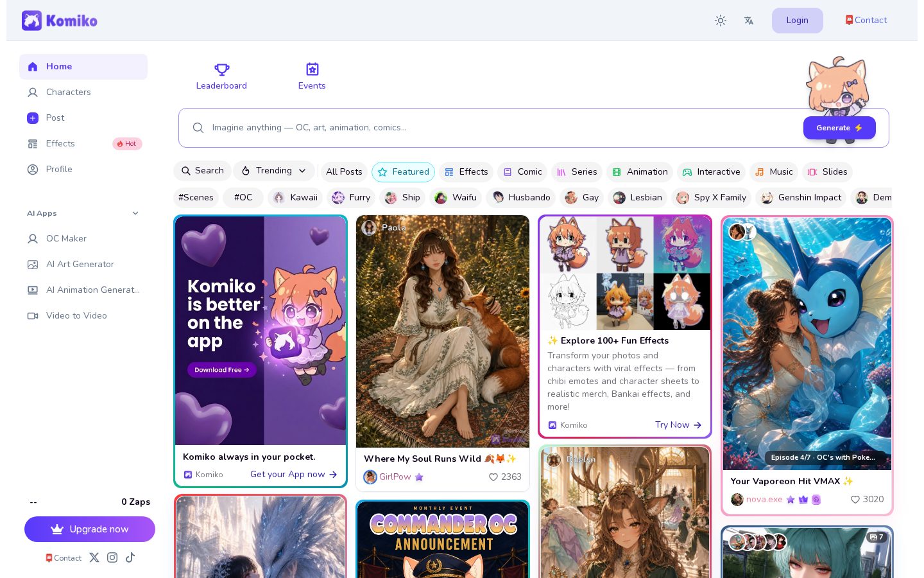Select the Animation filter chip

(x=640, y=172)
